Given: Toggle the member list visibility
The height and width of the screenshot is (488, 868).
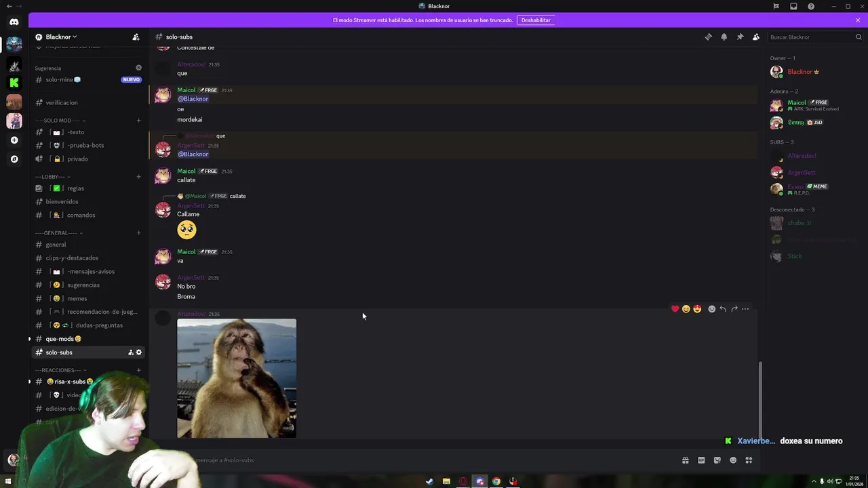Looking at the screenshot, I should [755, 37].
